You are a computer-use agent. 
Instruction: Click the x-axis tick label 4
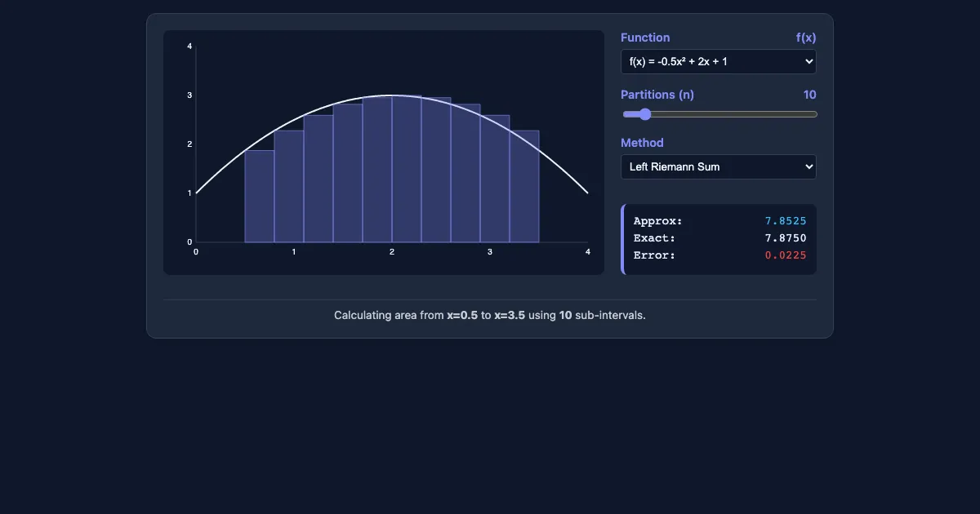click(588, 252)
